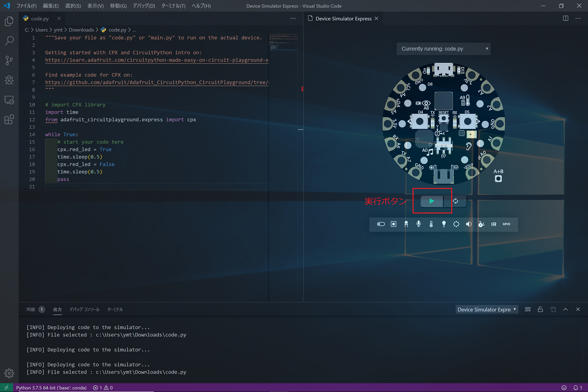This screenshot has height=392, width=588.
Task: Open the Debug view bug icon
Action: click(x=9, y=80)
